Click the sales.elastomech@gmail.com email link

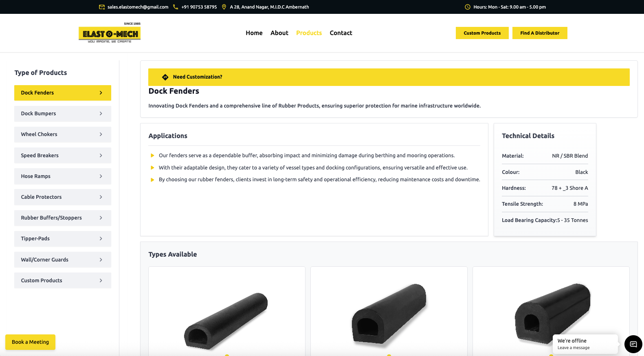138,7
